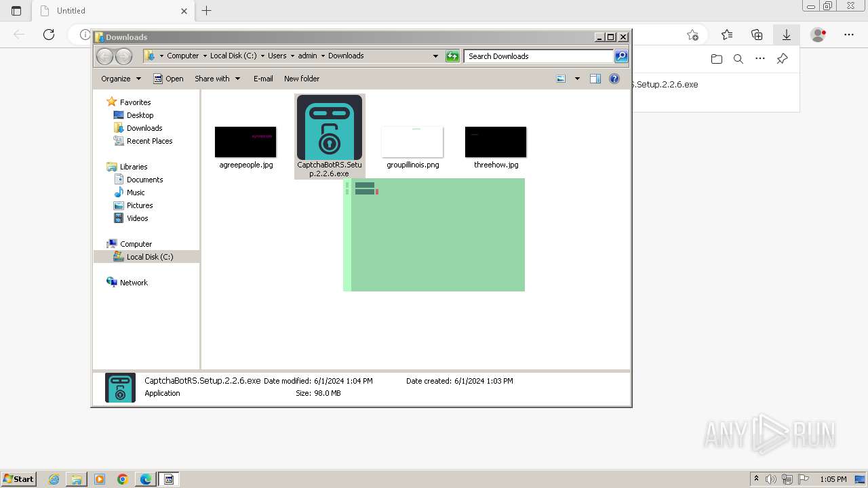Image resolution: width=868 pixels, height=488 pixels.
Task: Expand the arrow after admin breadcrumb
Action: (x=323, y=56)
